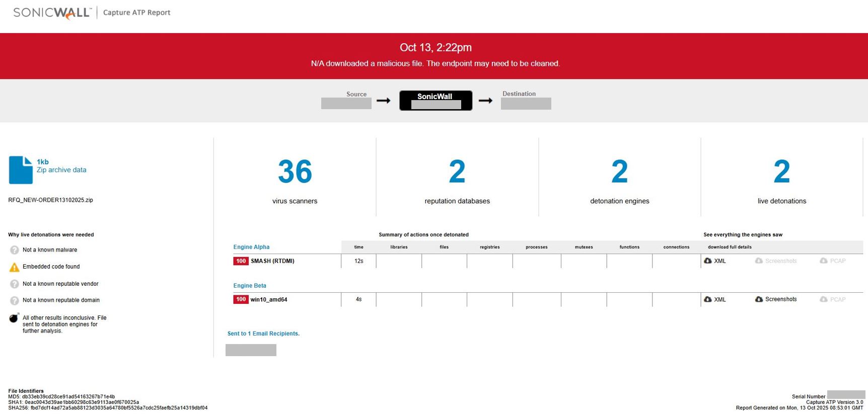
Task: Click the 'connections' column header
Action: coord(676,247)
